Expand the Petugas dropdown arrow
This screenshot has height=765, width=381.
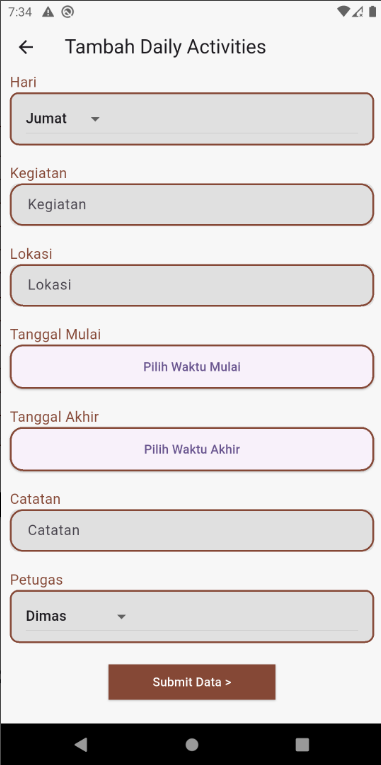[121, 617]
